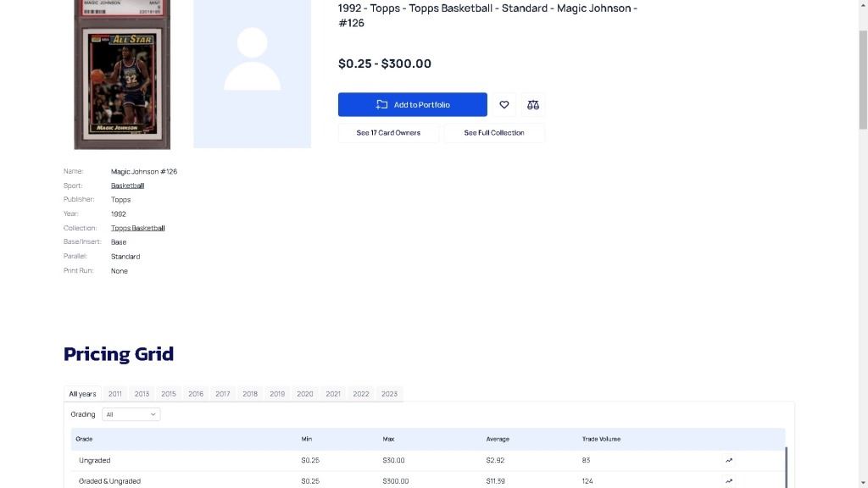This screenshot has width=868, height=488.
Task: Switch to the 2011 pricing tab
Action: click(115, 394)
